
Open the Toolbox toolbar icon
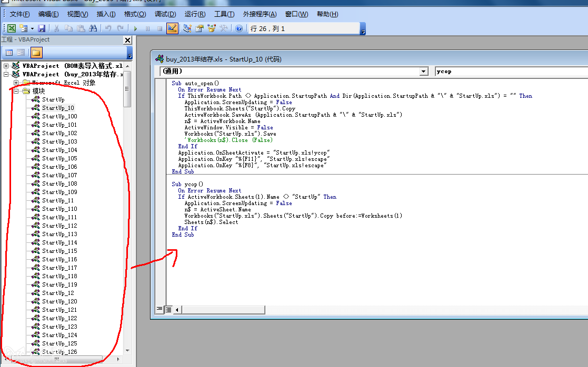[x=224, y=28]
